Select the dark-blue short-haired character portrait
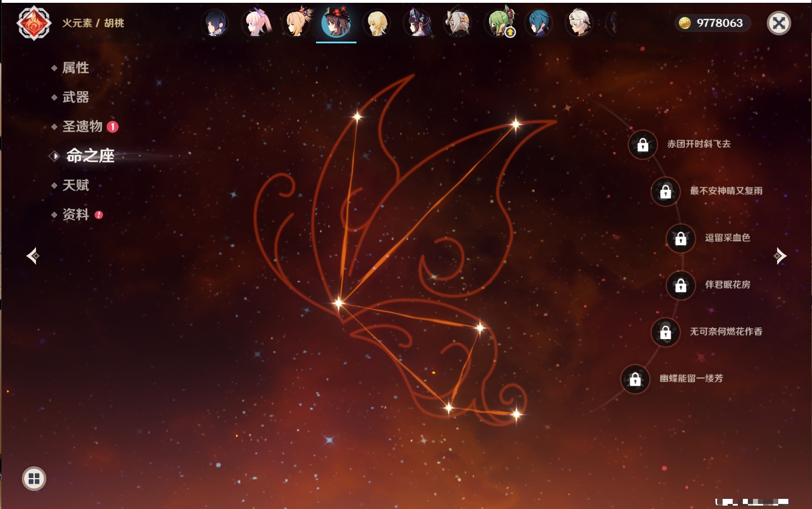Viewport: 812px width, 509px height. point(215,23)
